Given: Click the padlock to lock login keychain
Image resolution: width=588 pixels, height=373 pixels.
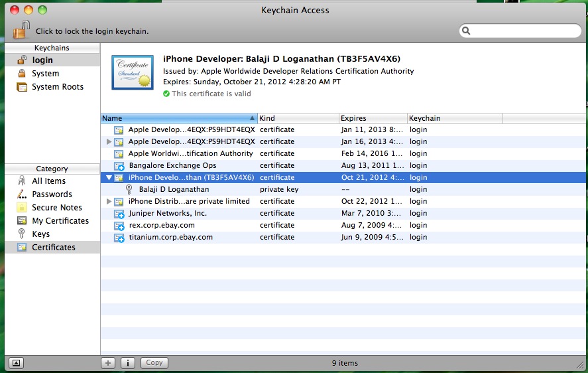Looking at the screenshot, I should pos(21,30).
